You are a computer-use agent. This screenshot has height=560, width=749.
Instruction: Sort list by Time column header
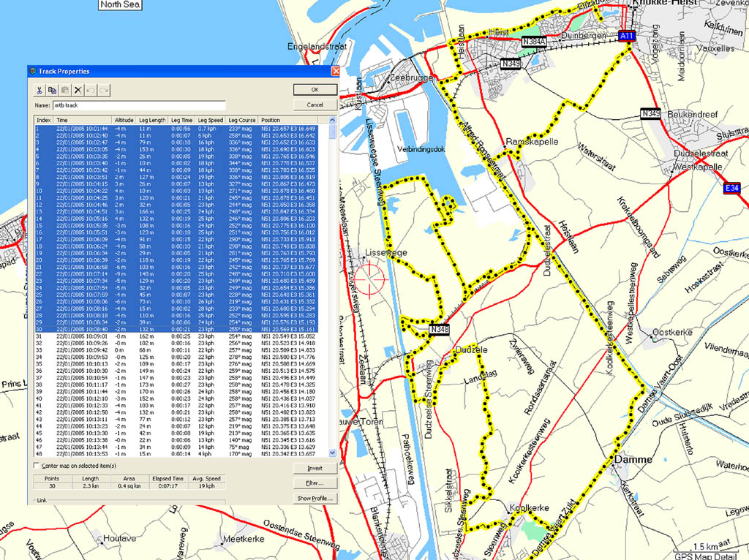coord(82,121)
